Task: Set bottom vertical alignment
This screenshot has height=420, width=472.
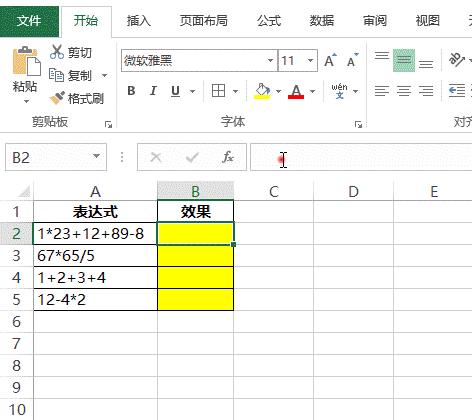Action: tap(426, 64)
